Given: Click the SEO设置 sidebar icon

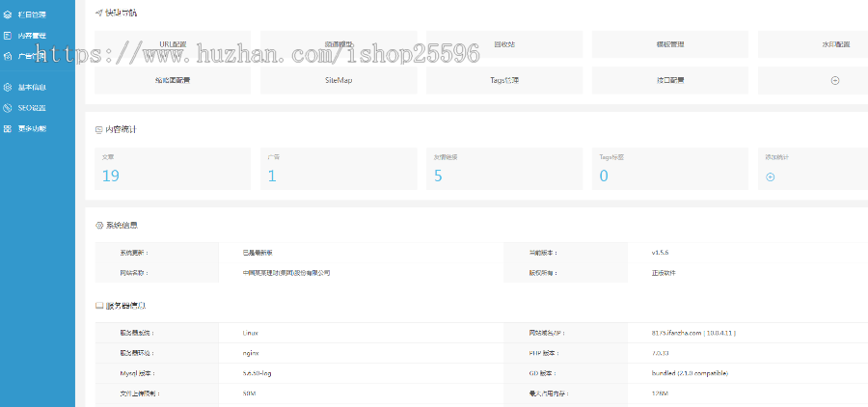Looking at the screenshot, I should [7, 108].
